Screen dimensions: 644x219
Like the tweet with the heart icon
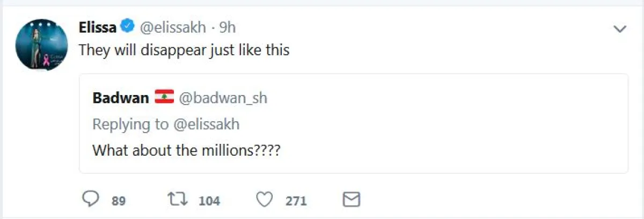pyautogui.click(x=264, y=200)
